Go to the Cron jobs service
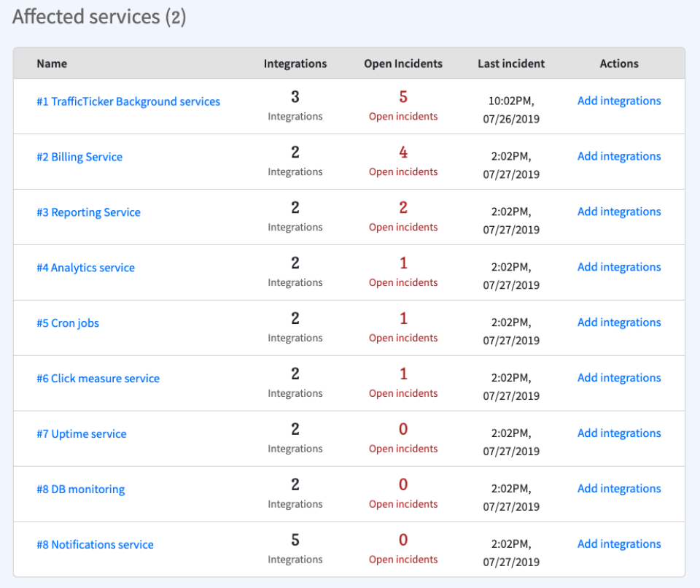700x588 pixels. point(68,323)
